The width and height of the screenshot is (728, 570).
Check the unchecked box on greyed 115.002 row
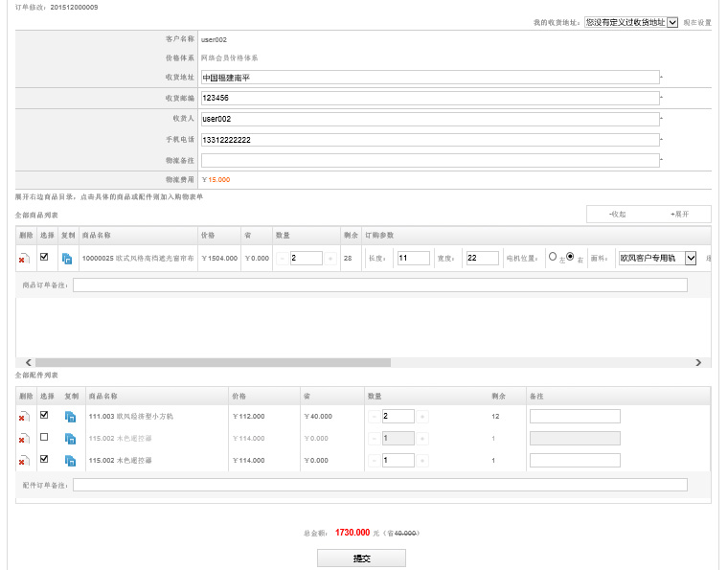click(44, 437)
